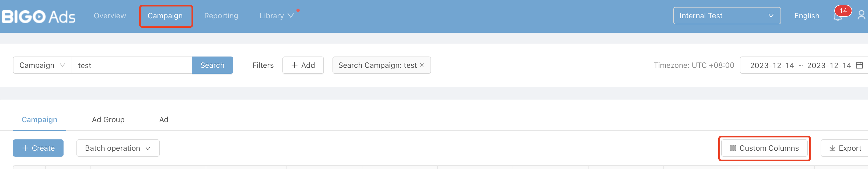Add a new filter

(x=303, y=65)
